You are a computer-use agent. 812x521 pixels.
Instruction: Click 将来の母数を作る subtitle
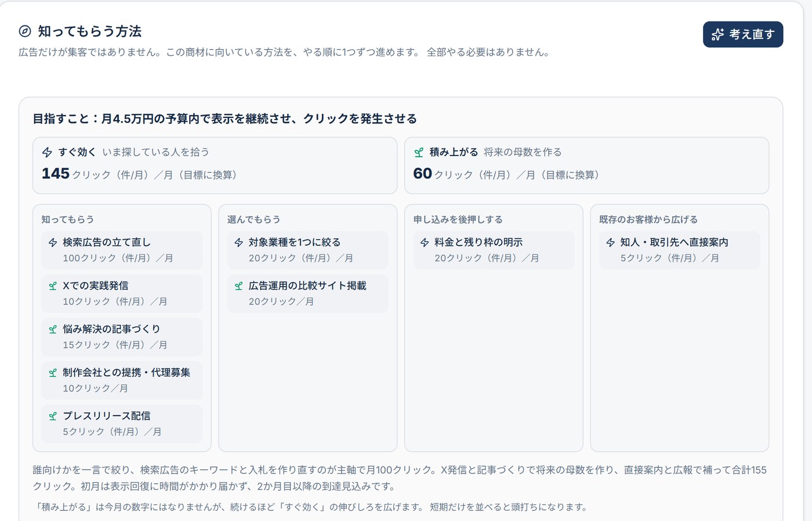coord(523,152)
